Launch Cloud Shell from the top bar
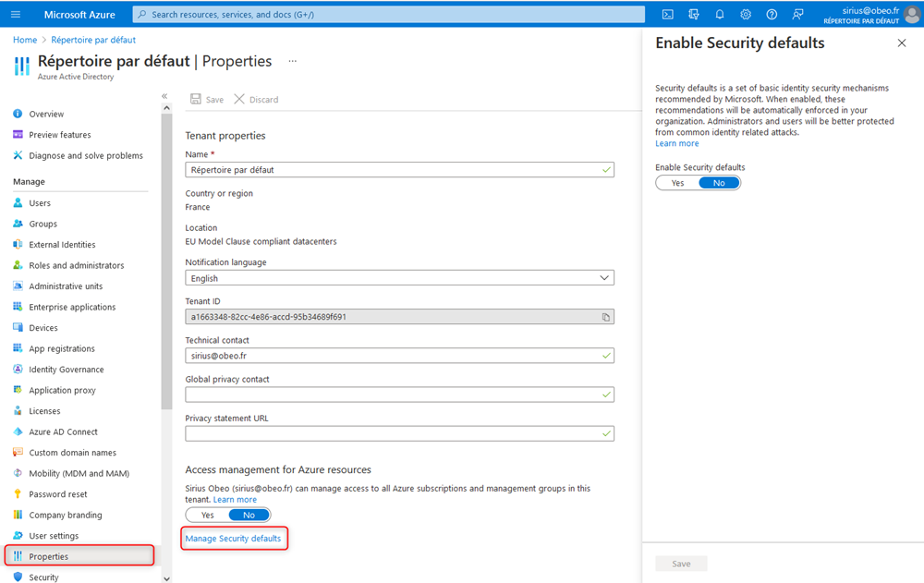 pyautogui.click(x=667, y=14)
